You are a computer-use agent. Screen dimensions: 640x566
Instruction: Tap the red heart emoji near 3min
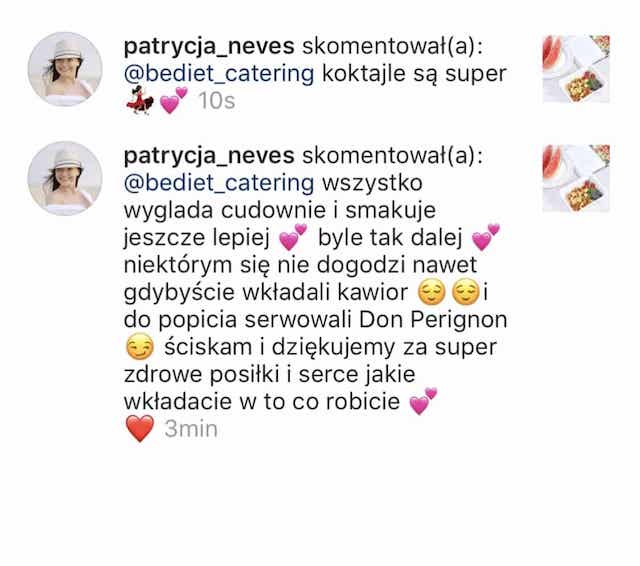point(140,429)
